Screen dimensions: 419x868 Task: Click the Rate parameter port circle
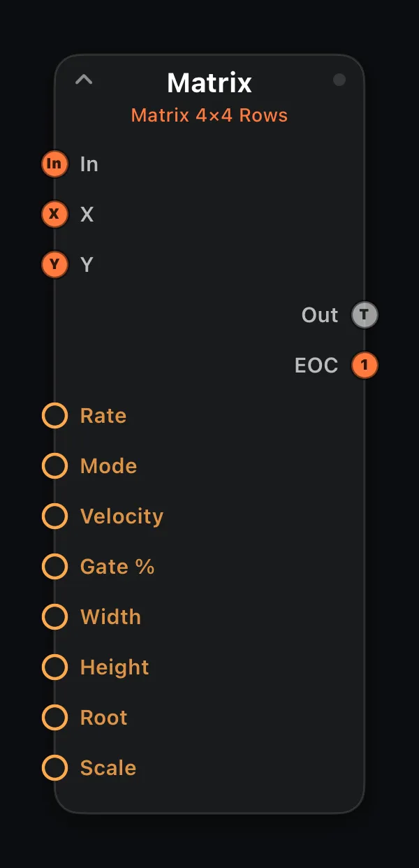54,416
